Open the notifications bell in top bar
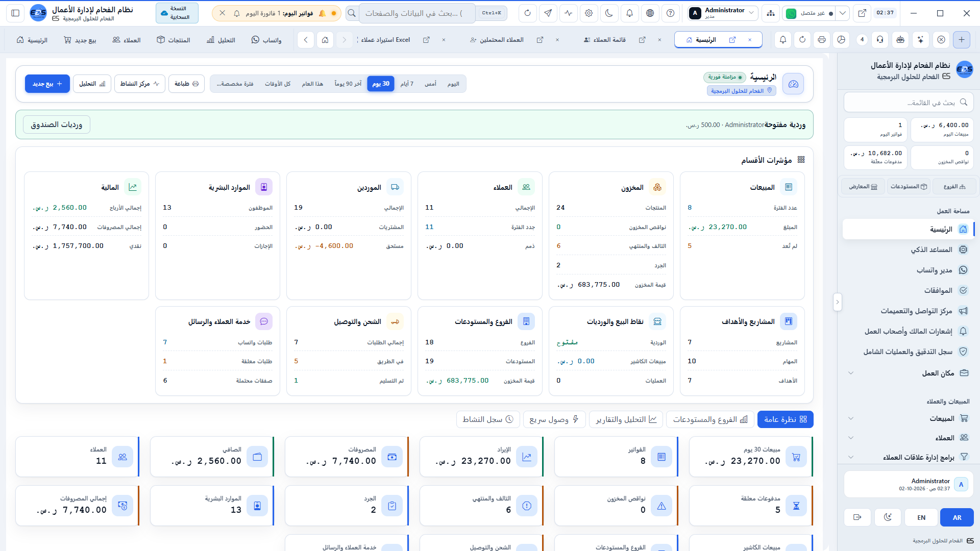The width and height of the screenshot is (980, 551). coord(629,13)
